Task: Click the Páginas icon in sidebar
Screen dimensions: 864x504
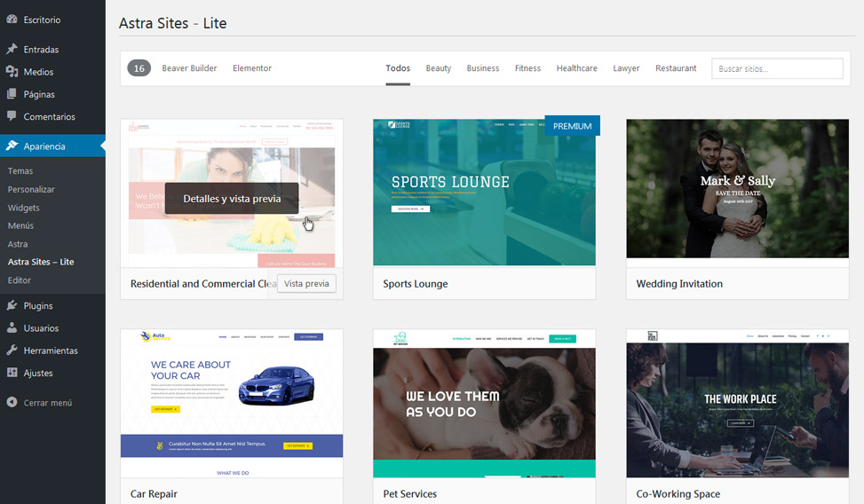Action: coord(12,94)
